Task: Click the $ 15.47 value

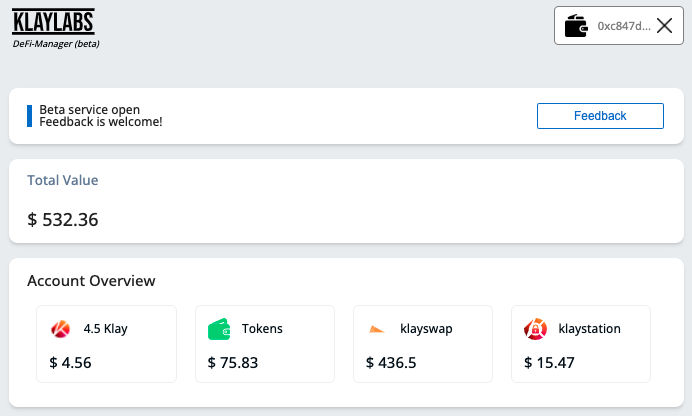Action: coord(549,363)
